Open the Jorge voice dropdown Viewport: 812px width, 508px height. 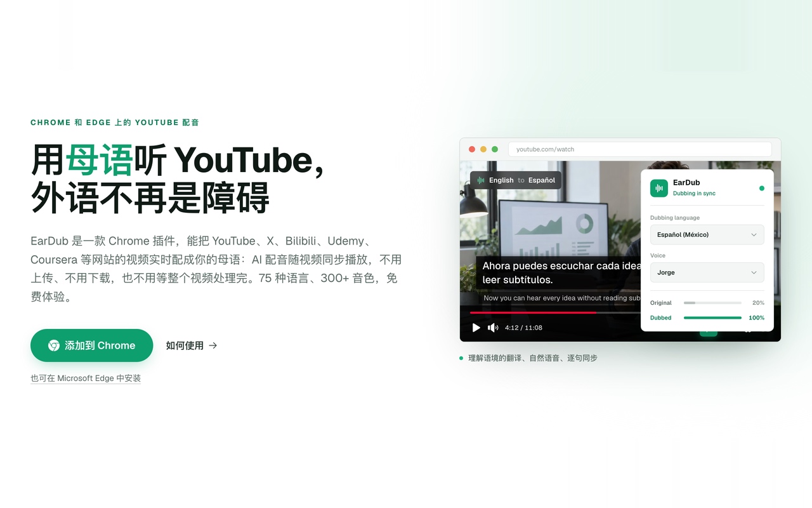[707, 272]
